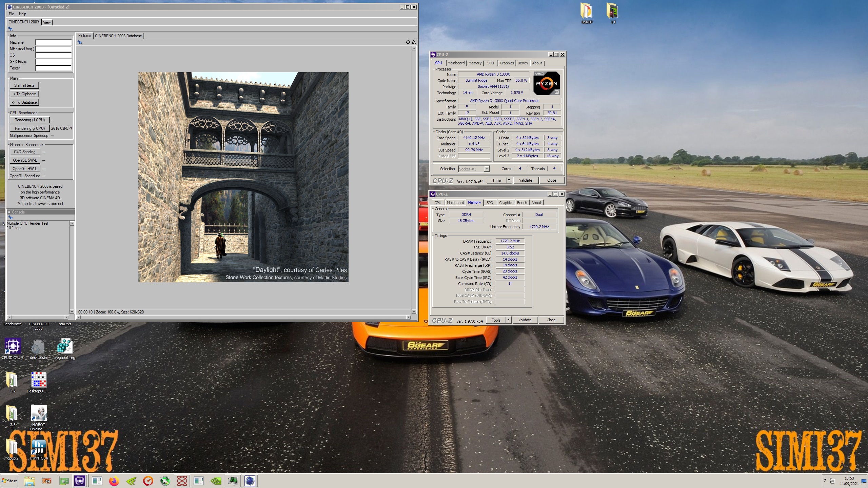Click the CINEBENCH globe taskbar icon
Viewport: 868px width, 488px height.
(250, 481)
